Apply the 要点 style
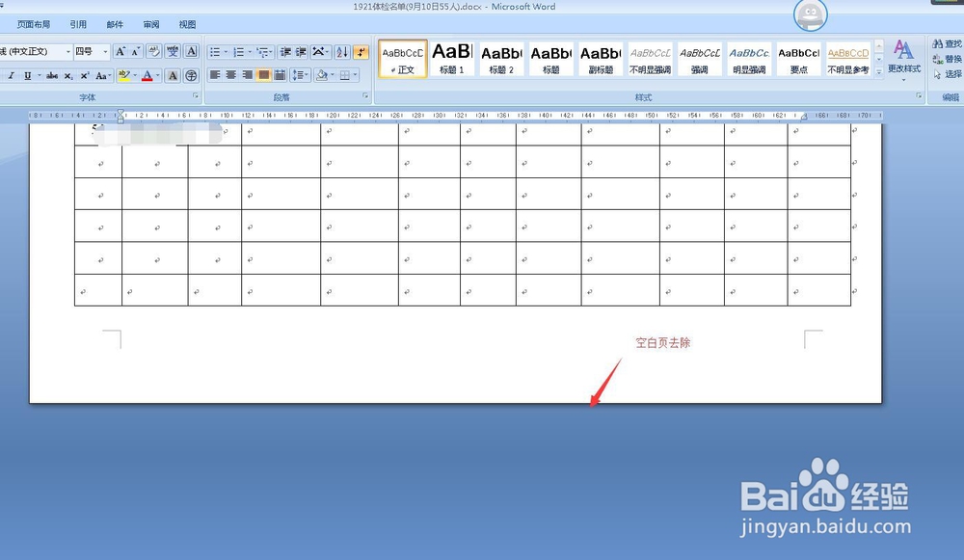 click(x=798, y=59)
